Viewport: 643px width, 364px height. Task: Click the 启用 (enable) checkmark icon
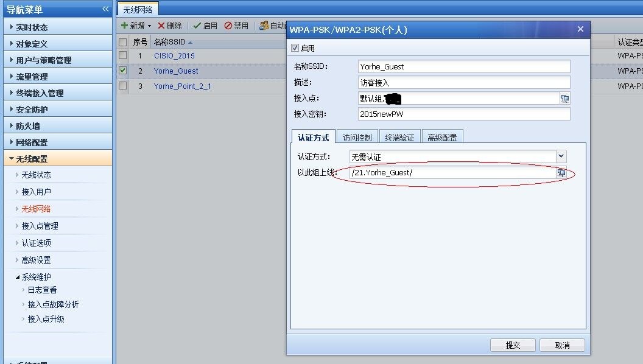196,25
